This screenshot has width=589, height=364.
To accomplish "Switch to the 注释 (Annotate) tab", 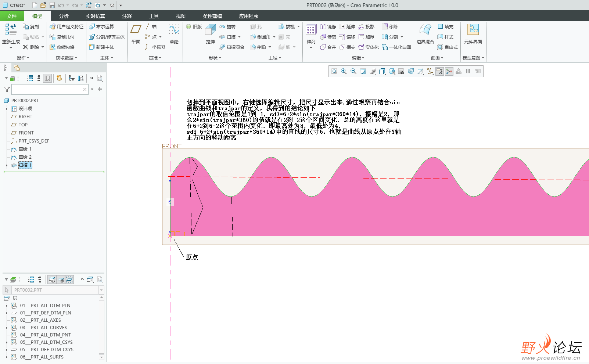I will 127,16.
